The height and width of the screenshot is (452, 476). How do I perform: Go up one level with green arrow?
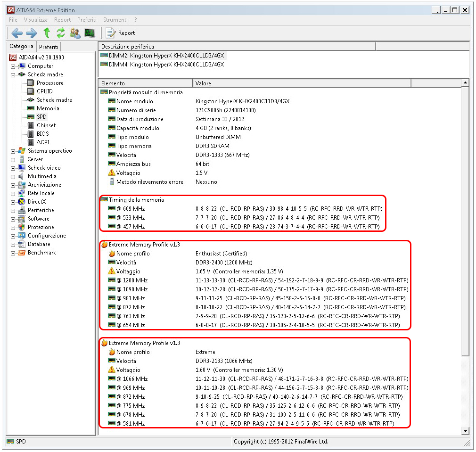point(47,33)
